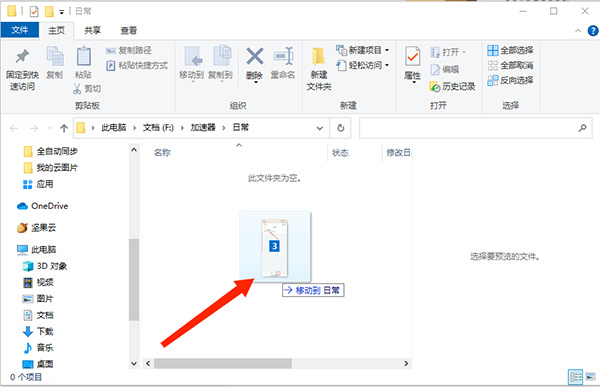Open 3D 对象 in the sidebar
The width and height of the screenshot is (600, 387).
click(44, 266)
